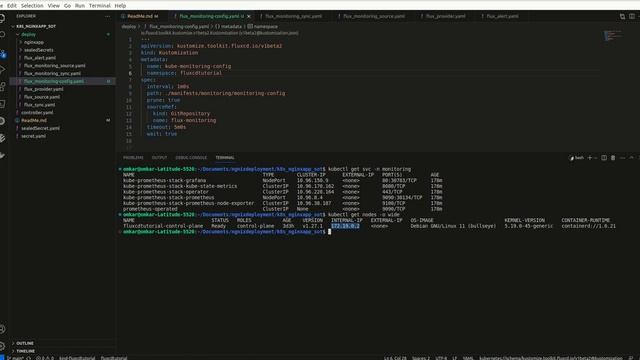Open Explorer more actions ellipsis

coord(107,16)
